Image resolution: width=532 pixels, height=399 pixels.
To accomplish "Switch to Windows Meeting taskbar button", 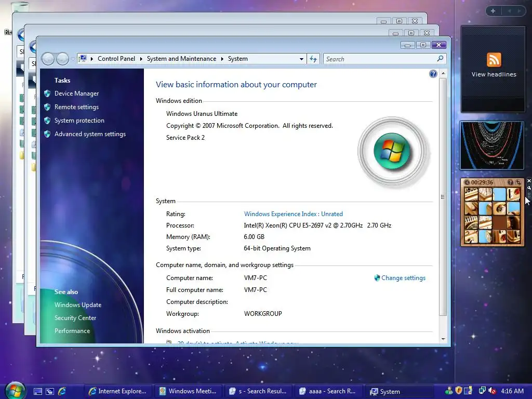I will 188,391.
